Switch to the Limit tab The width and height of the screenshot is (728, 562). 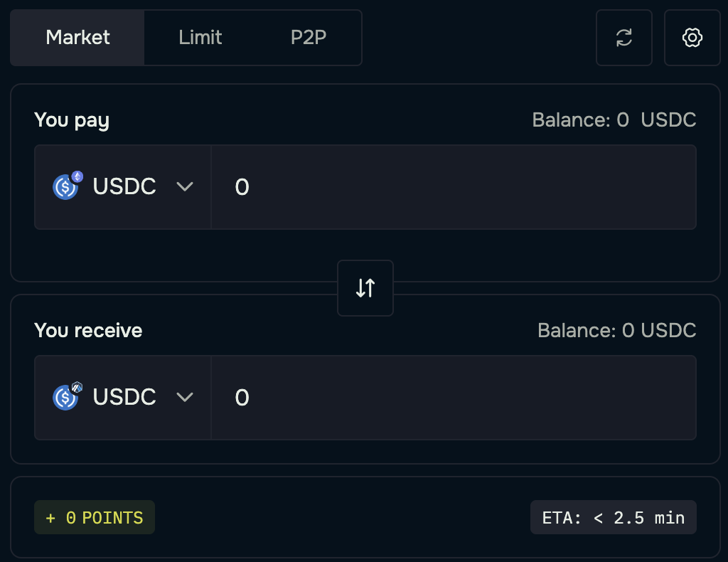pos(200,38)
